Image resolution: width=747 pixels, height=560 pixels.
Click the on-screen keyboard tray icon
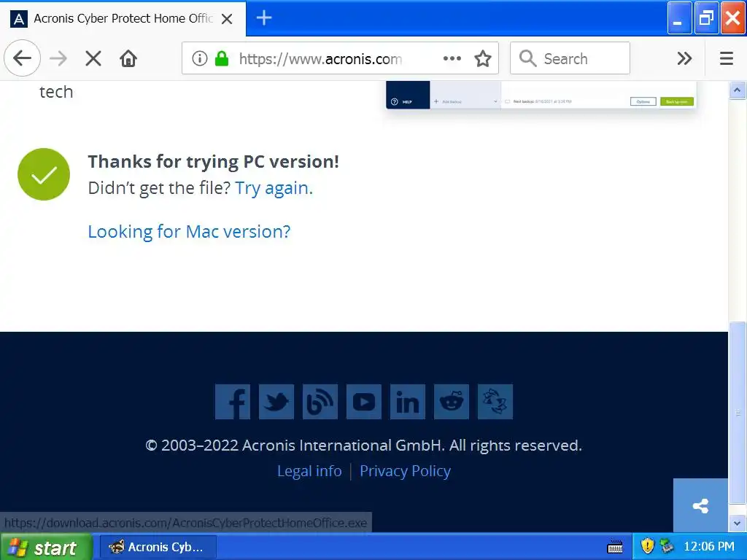coord(614,547)
